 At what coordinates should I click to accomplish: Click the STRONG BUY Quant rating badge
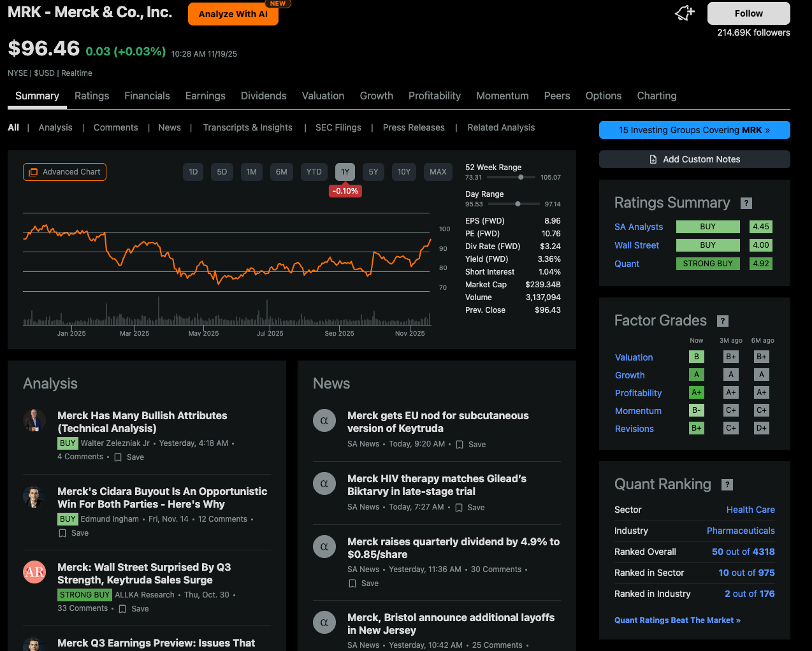[708, 264]
